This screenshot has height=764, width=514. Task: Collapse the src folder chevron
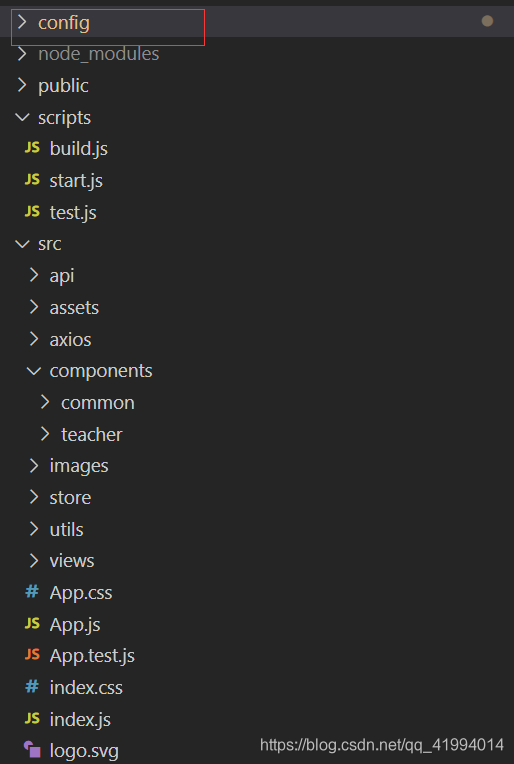pyautogui.click(x=22, y=244)
